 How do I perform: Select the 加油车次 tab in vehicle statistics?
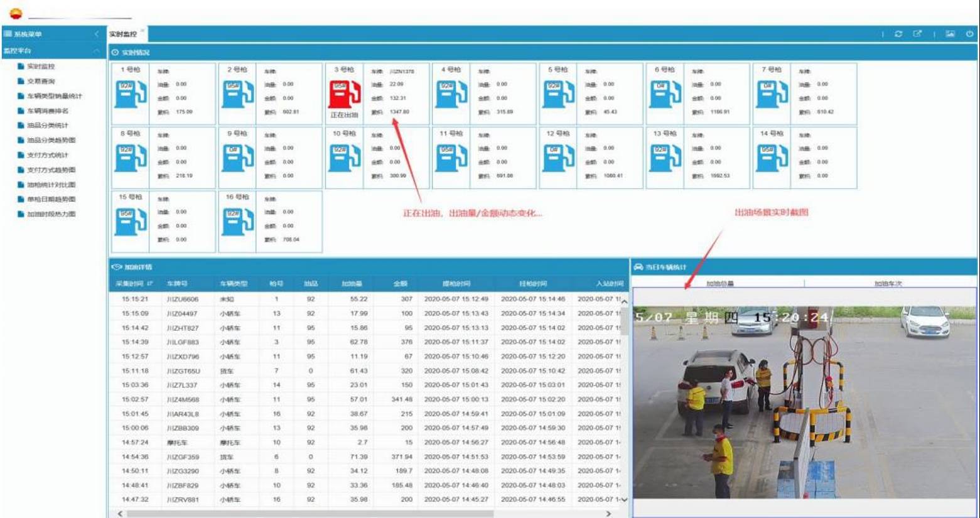(888, 284)
